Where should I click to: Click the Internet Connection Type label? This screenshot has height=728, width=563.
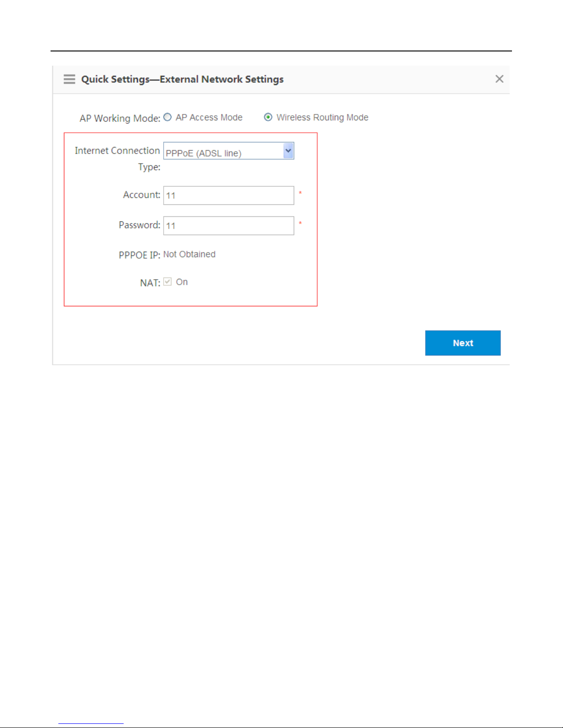tap(118, 158)
